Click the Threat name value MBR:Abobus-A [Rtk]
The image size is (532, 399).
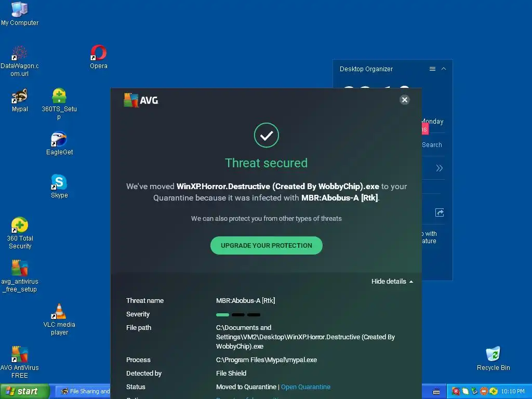[245, 301]
